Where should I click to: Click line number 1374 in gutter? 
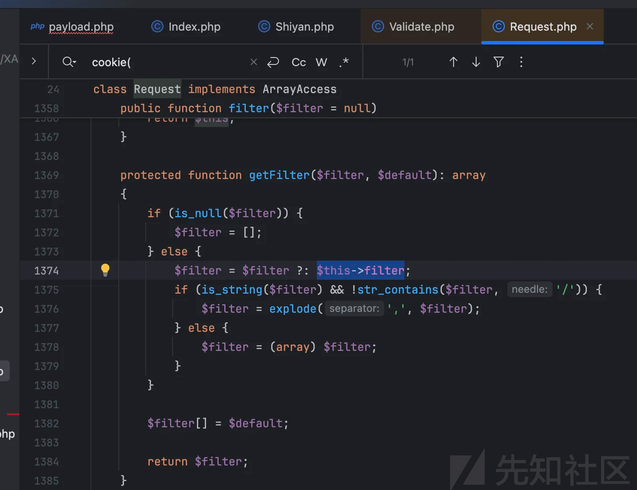(x=46, y=271)
